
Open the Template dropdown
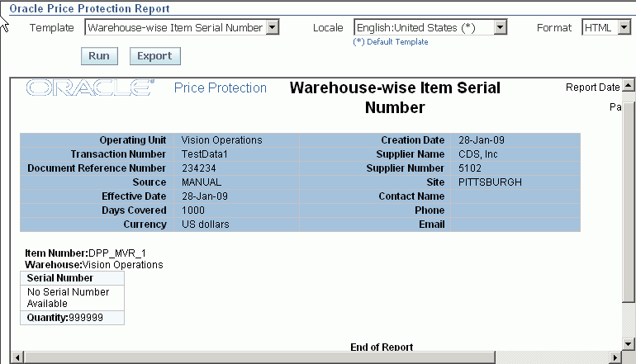pyautogui.click(x=182, y=27)
